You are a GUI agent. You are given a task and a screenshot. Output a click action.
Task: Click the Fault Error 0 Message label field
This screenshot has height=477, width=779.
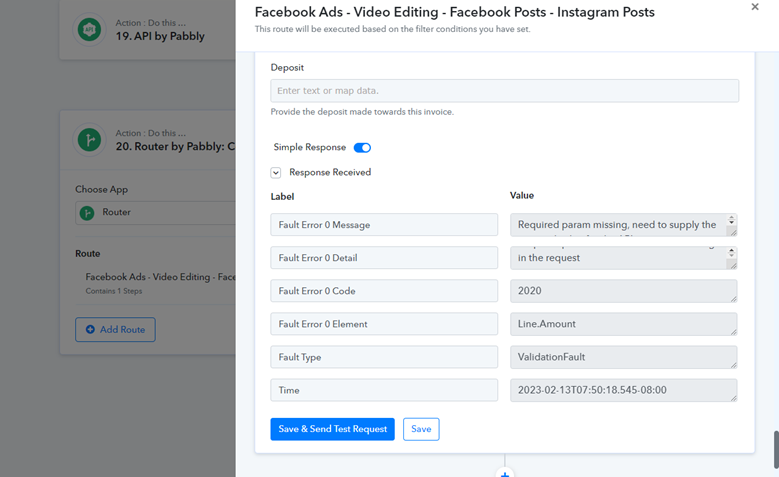pos(384,225)
